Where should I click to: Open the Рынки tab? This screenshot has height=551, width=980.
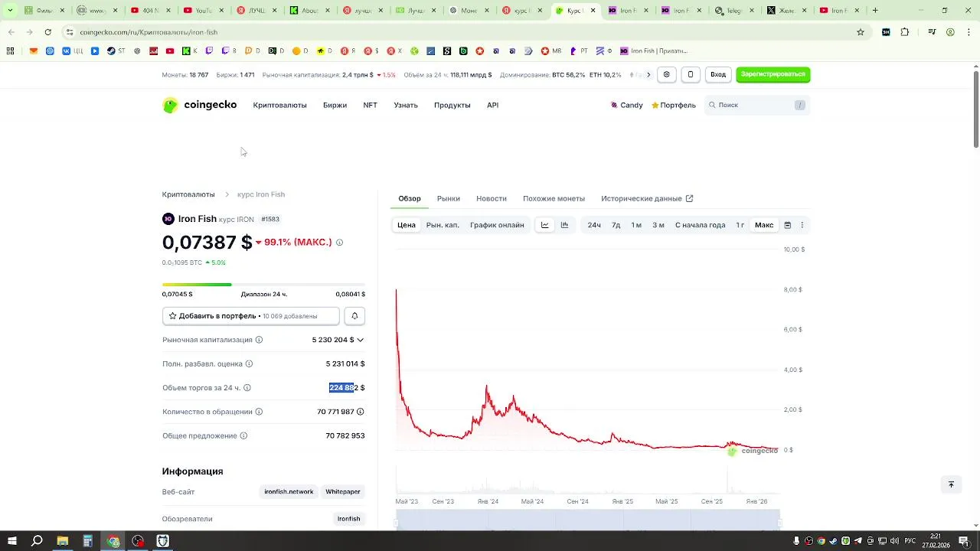coord(449,198)
